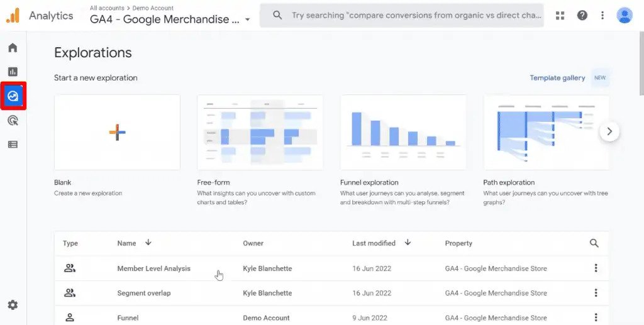
Task: Click the Property column header
Action: pos(458,243)
